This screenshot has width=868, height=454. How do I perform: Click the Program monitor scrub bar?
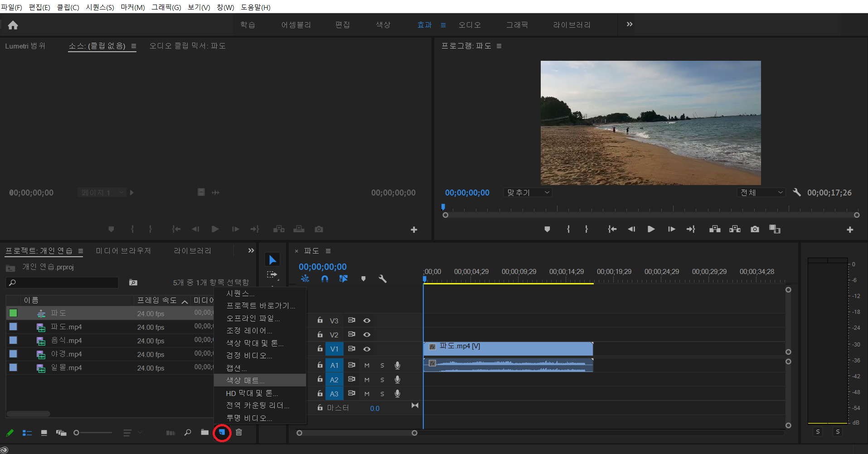pyautogui.click(x=651, y=215)
